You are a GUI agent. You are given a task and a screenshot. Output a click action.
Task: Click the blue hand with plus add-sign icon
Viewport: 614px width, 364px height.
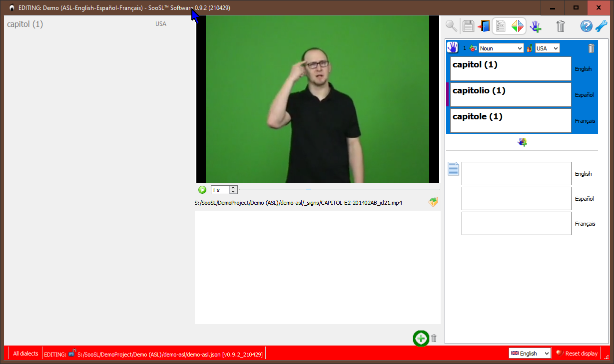536,26
